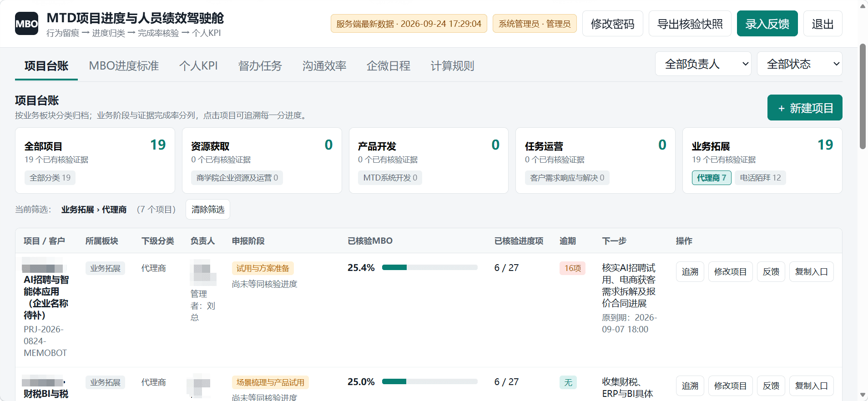868x401 pixels.
Task: Click 系统管理员 · 管理员 user badge
Action: tap(535, 24)
